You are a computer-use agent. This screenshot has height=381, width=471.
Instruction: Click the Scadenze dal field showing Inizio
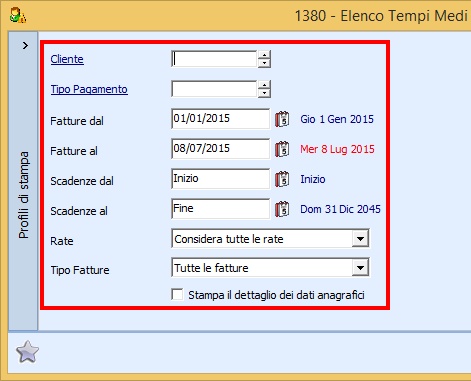(221, 179)
